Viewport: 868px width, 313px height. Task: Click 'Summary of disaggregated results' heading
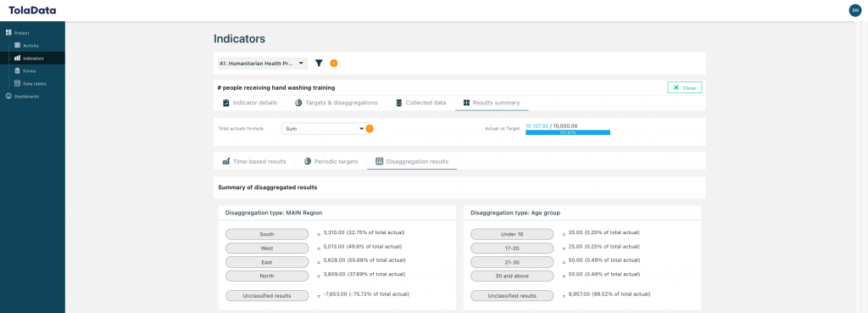[268, 187]
